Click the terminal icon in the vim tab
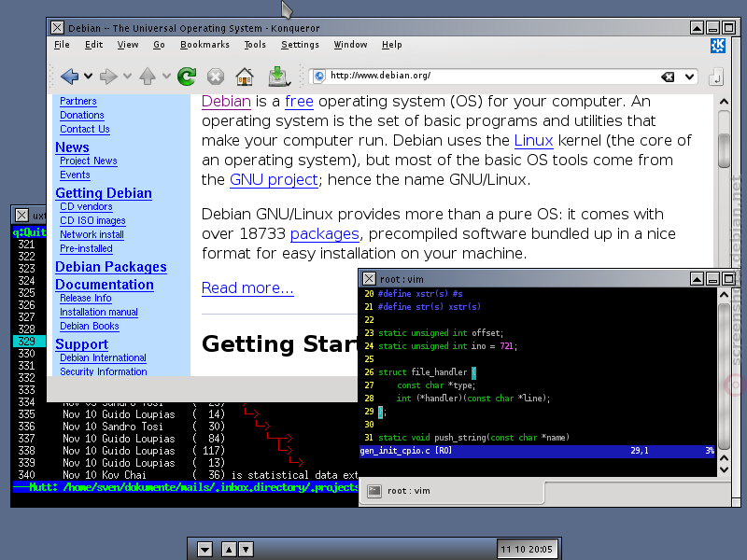The width and height of the screenshot is (747, 560). tap(374, 491)
